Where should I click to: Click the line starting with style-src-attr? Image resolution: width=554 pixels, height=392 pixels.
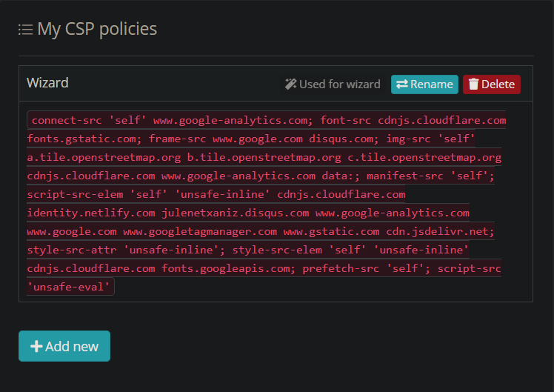pos(247,250)
